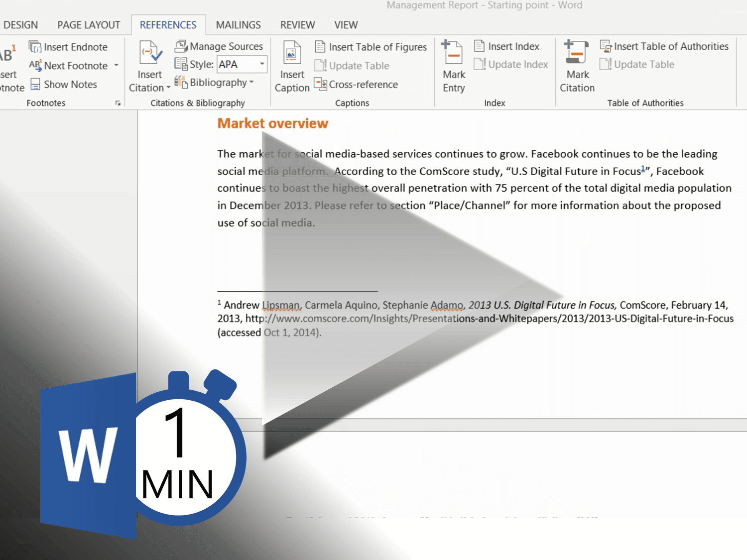Click the "Citations & Bibliography" group label
The image size is (747, 560).
(x=198, y=103)
